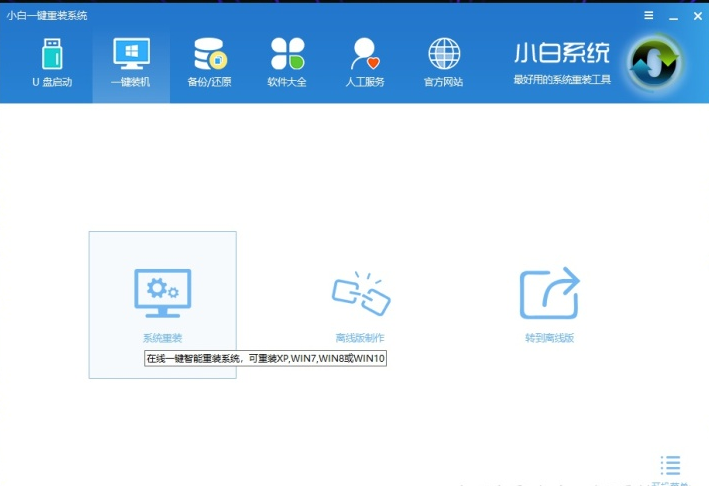Screen dimensions: 709x486
Task: Click the 转到离线版 share arrow icon
Action: 549,293
